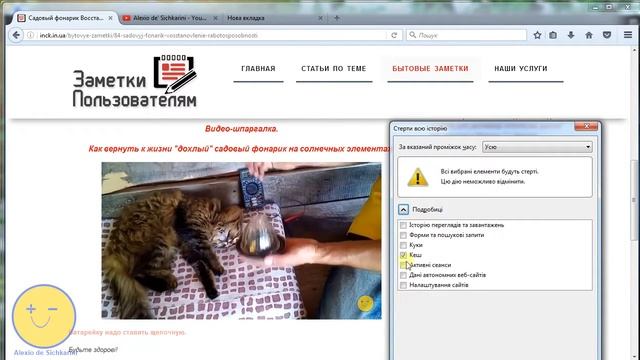Open the hamburger menu button
The width and height of the screenshot is (640, 360).
click(x=628, y=35)
